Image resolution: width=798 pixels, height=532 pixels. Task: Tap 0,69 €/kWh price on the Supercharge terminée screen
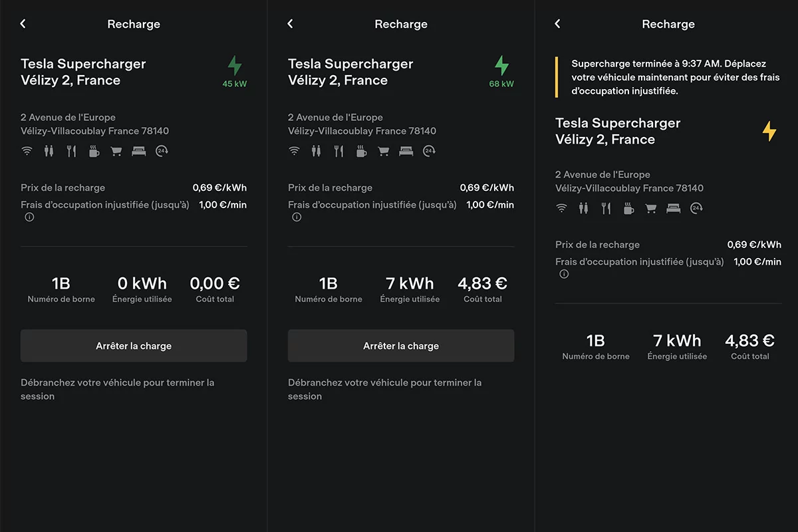point(754,245)
